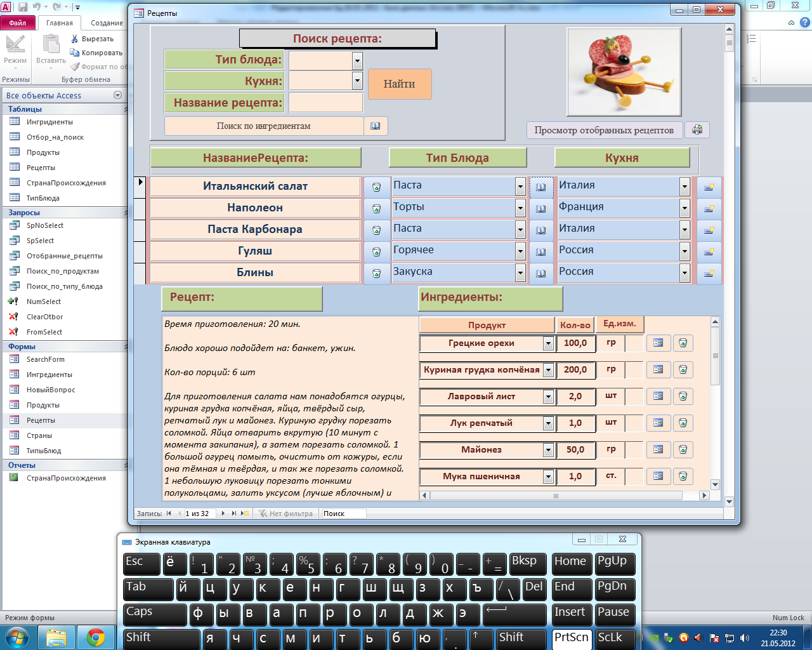The height and width of the screenshot is (650, 812).
Task: Click the ingredients list horizontal scrollbar
Action: 565,495
